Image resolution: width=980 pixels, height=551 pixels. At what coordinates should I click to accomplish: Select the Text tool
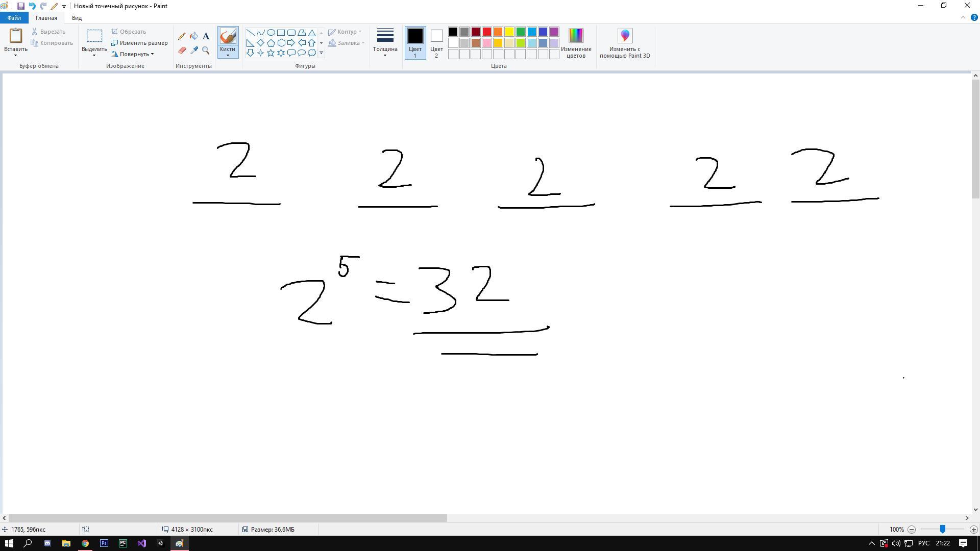coord(206,36)
